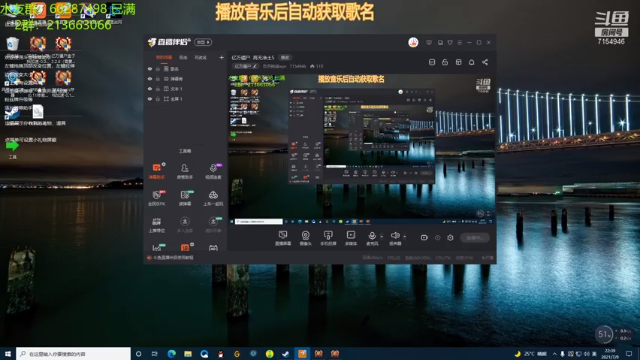Open the user avatar in title bar

click(413, 42)
